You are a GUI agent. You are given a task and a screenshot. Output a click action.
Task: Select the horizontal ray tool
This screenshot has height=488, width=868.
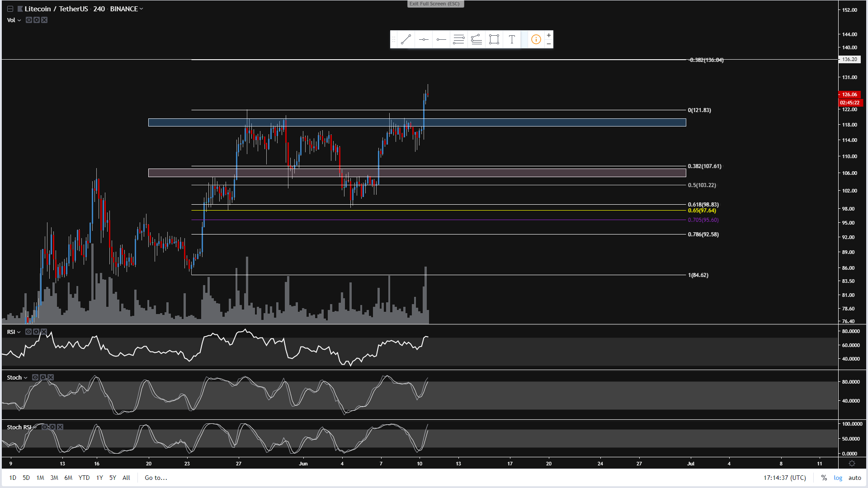pos(441,40)
